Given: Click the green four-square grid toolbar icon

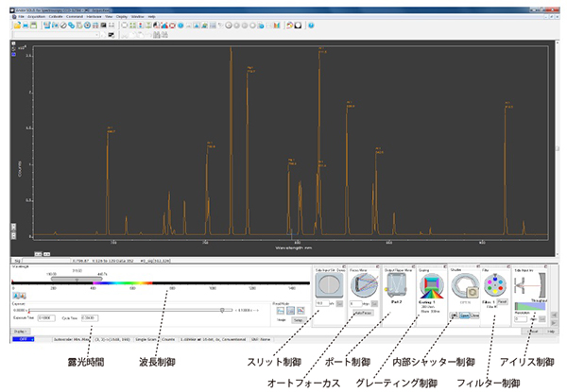Looking at the screenshot, I should coord(132,26).
